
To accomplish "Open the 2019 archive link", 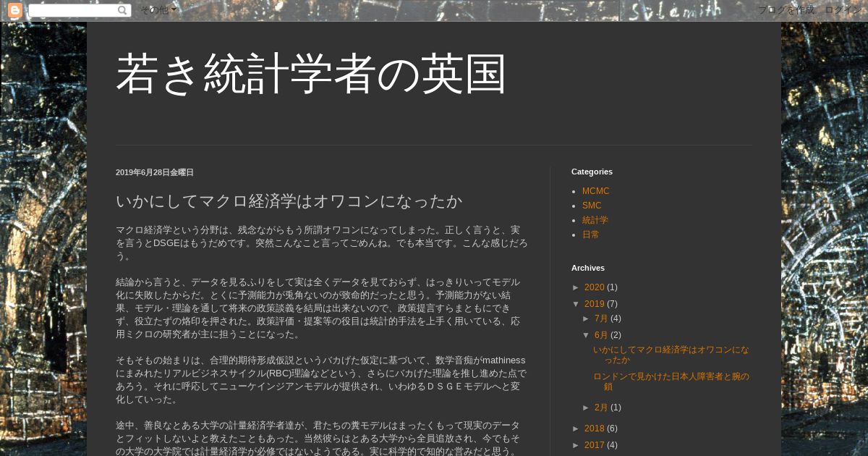I will [x=594, y=304].
